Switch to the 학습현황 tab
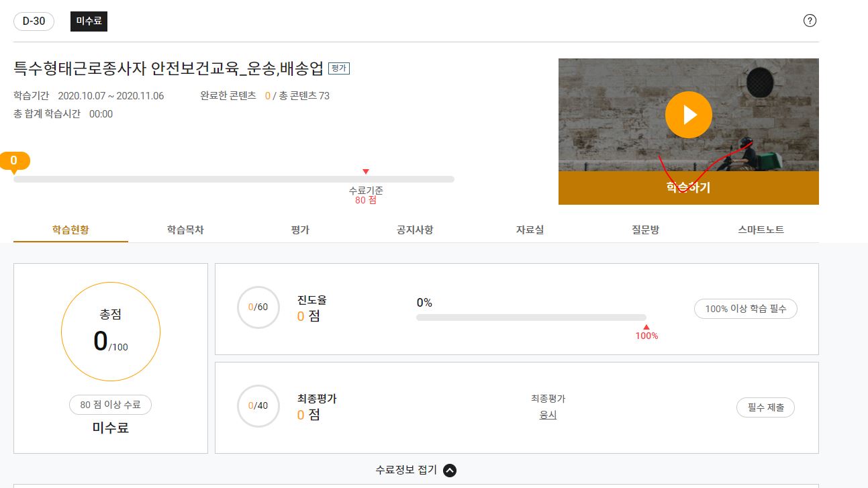 70,230
